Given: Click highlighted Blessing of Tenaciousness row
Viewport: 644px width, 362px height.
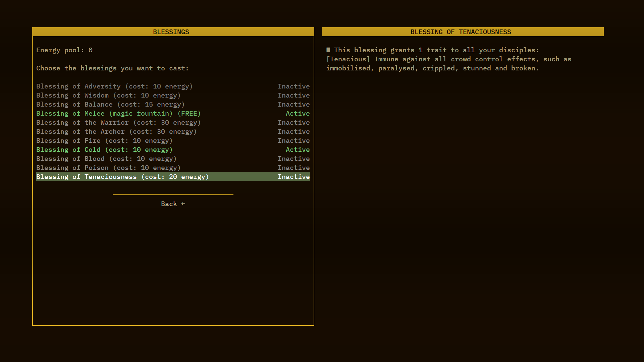Looking at the screenshot, I should click(122, 177).
